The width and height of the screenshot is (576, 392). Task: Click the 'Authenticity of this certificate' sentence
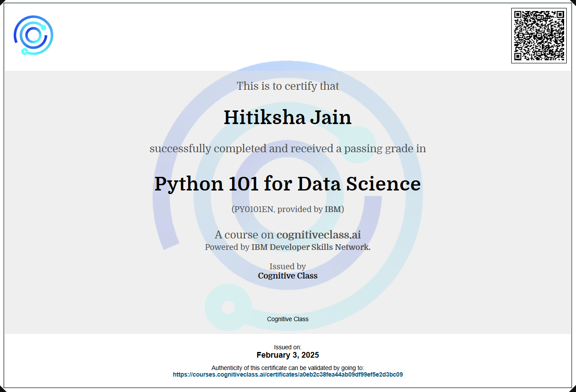(288, 368)
